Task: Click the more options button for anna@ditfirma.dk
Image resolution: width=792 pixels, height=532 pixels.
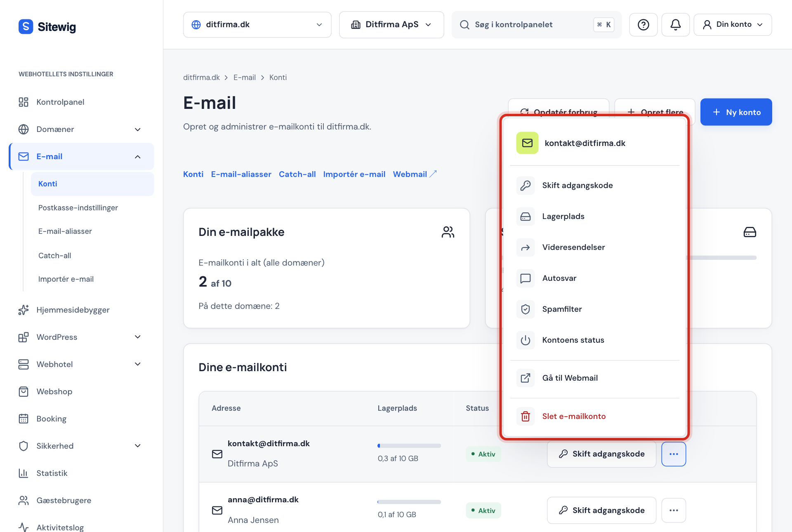Action: (x=674, y=510)
